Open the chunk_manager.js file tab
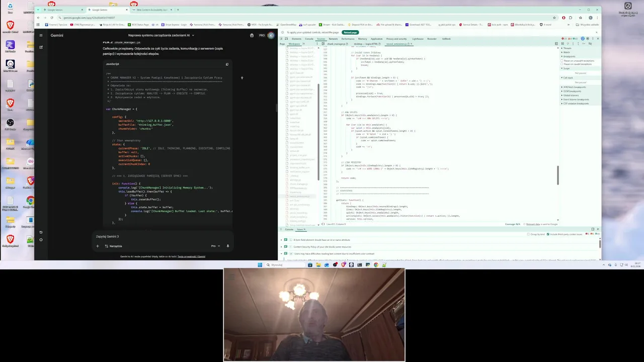 [336, 44]
